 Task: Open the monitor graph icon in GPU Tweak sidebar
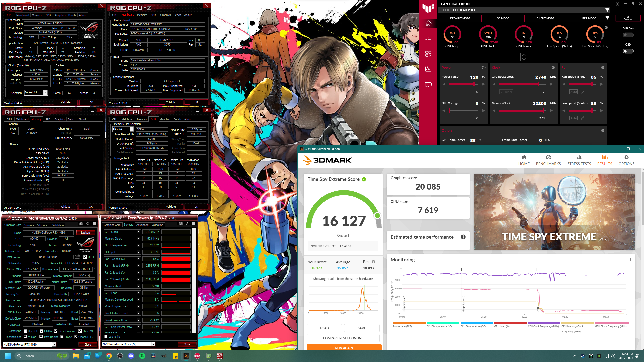click(428, 69)
